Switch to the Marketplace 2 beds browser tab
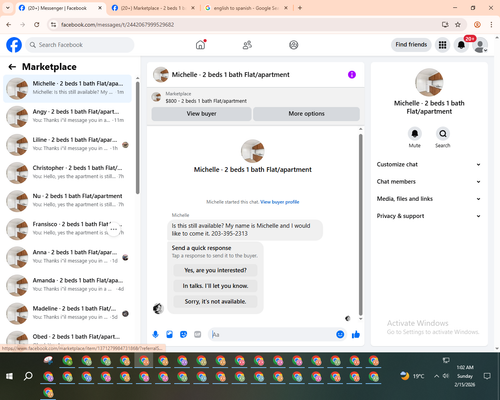The width and height of the screenshot is (500, 400). [x=152, y=8]
